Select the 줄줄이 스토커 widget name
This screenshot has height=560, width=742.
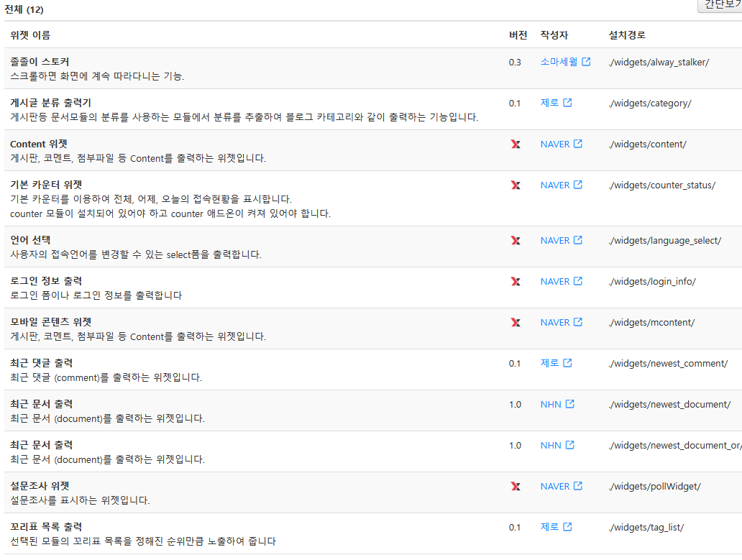coord(40,62)
